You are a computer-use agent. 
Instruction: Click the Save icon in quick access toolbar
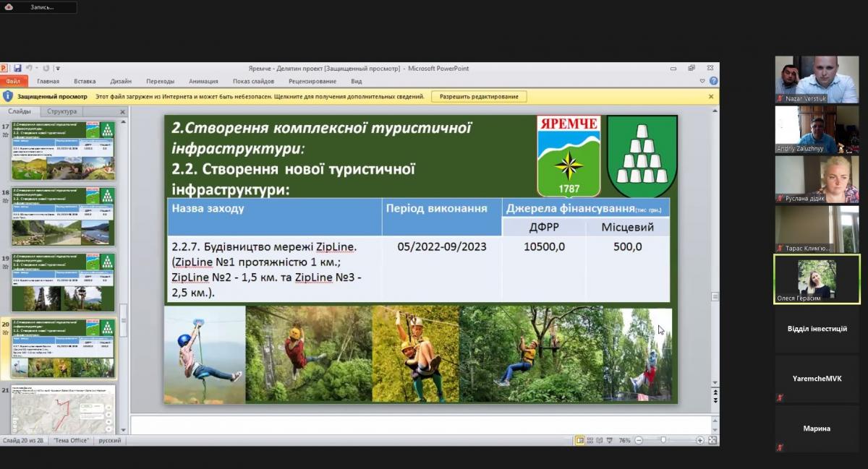(17, 69)
